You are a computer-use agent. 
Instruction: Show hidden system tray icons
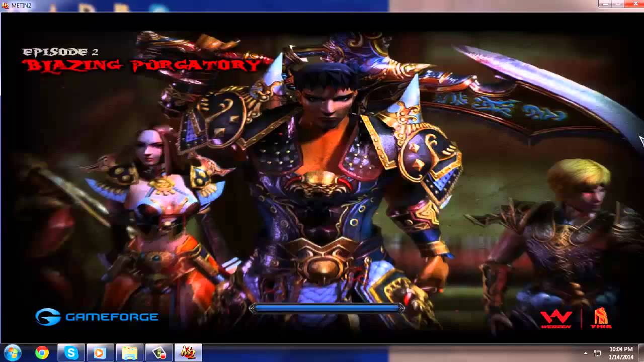[585, 353]
